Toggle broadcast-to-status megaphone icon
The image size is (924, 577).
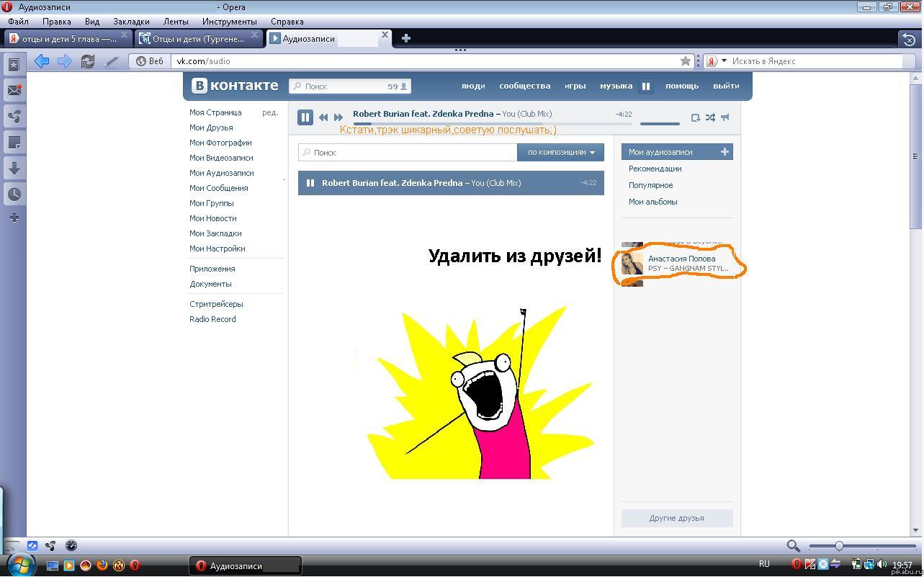[725, 117]
